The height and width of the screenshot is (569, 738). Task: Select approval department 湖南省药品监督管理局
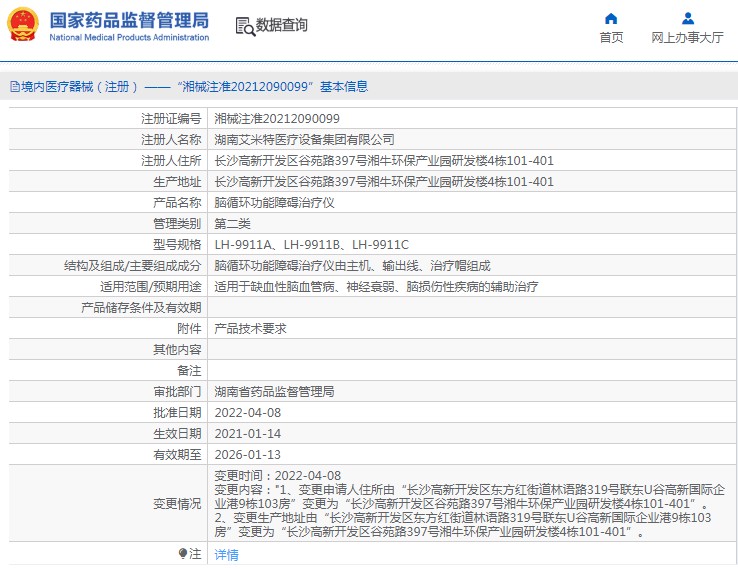[274, 392]
